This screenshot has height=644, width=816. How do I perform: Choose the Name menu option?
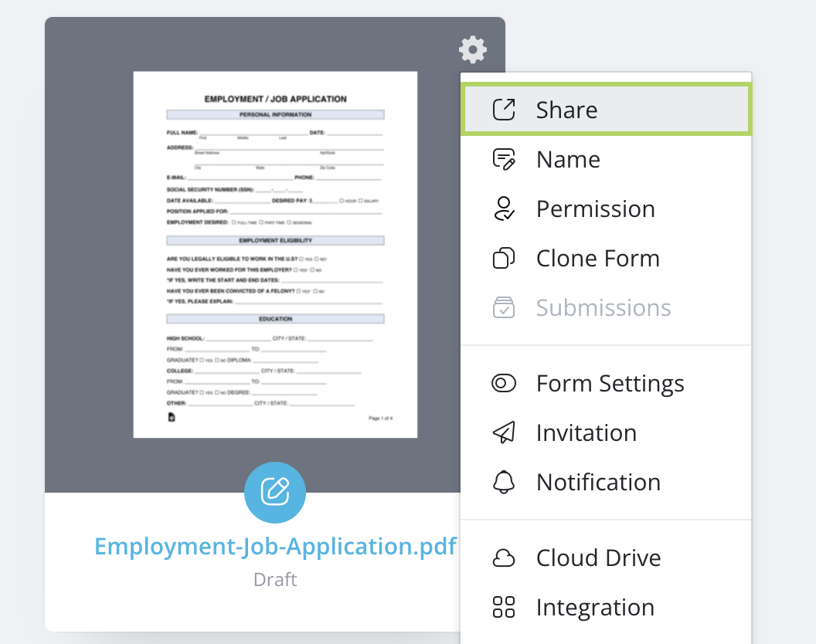point(568,159)
